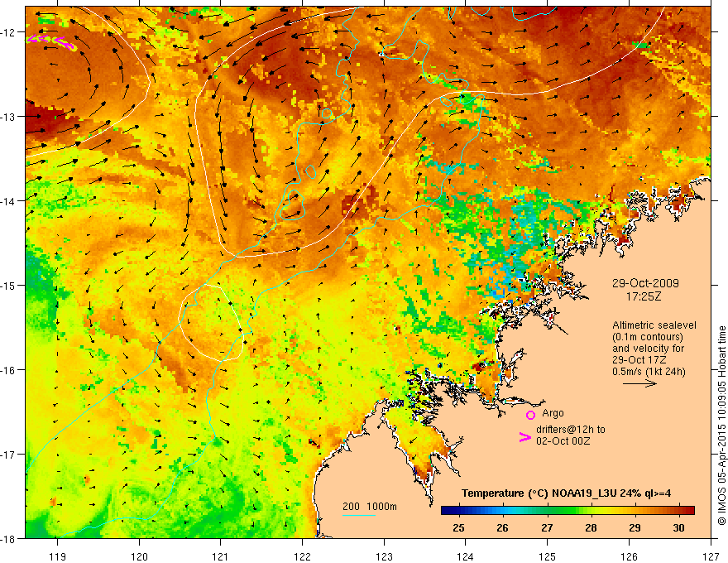Click the 120 longitude axis label
The height and width of the screenshot is (563, 728).
[x=139, y=556]
